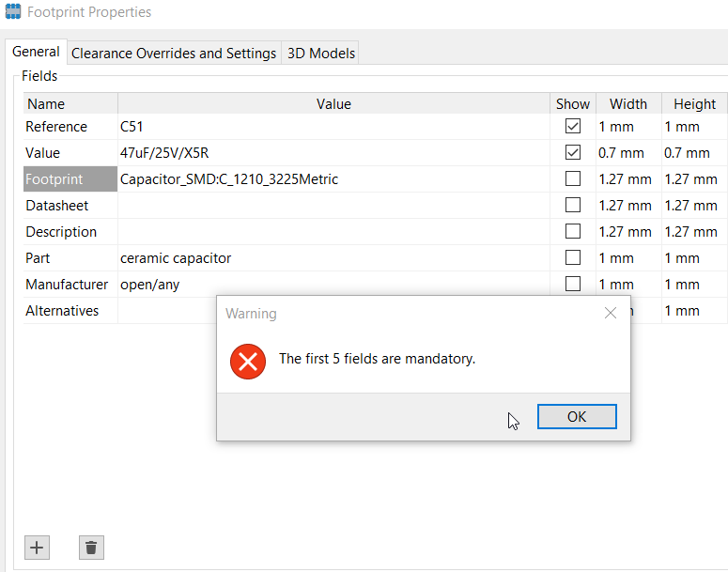
Task: Click the Name column header
Action: click(70, 104)
